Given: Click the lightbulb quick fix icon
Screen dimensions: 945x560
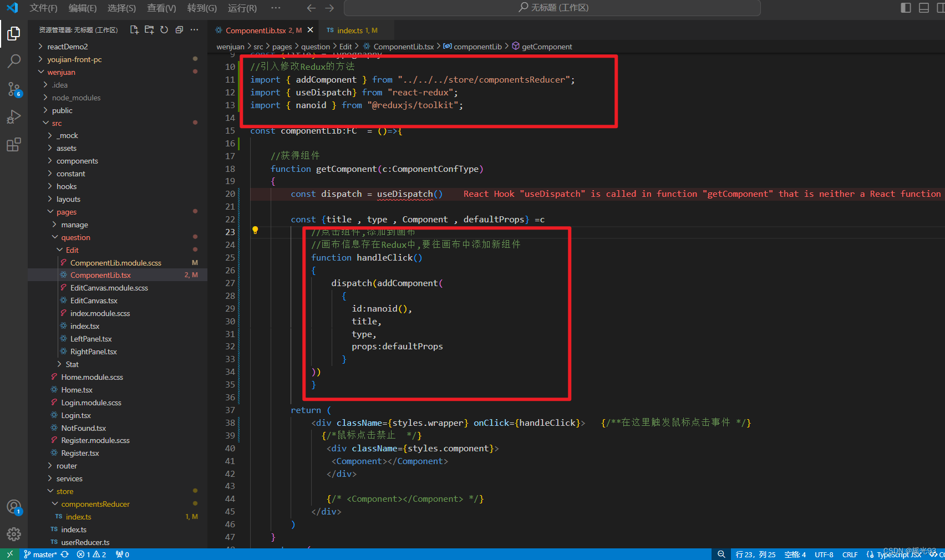Looking at the screenshot, I should [x=255, y=230].
